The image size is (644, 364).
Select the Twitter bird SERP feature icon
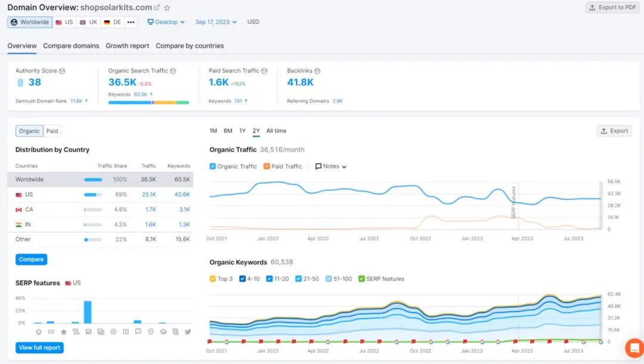pyautogui.click(x=188, y=332)
